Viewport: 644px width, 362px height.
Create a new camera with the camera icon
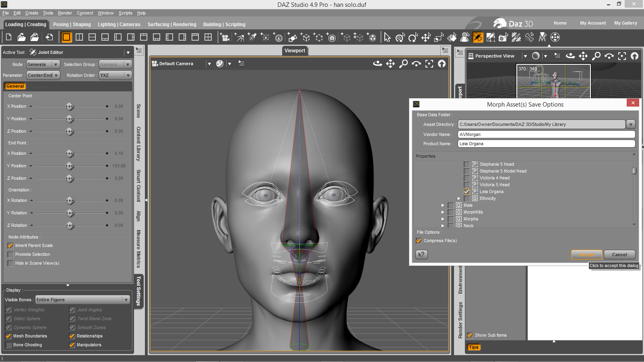click(225, 37)
